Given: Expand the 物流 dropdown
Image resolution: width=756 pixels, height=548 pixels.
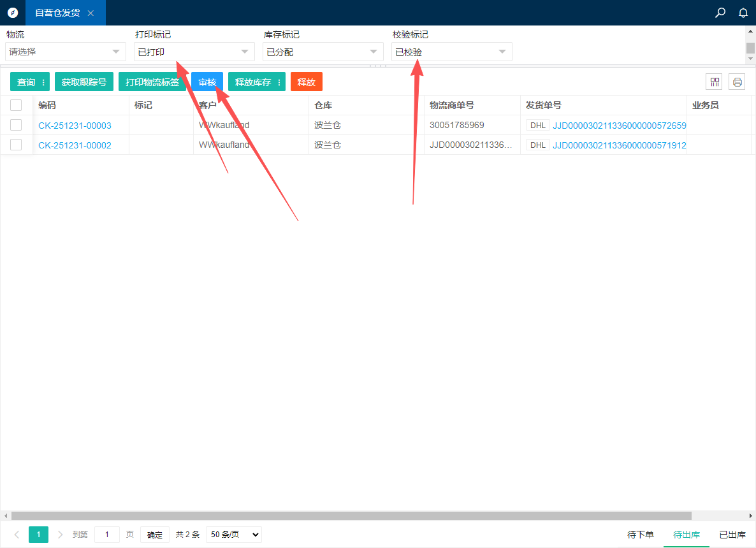Looking at the screenshot, I should pyautogui.click(x=65, y=52).
